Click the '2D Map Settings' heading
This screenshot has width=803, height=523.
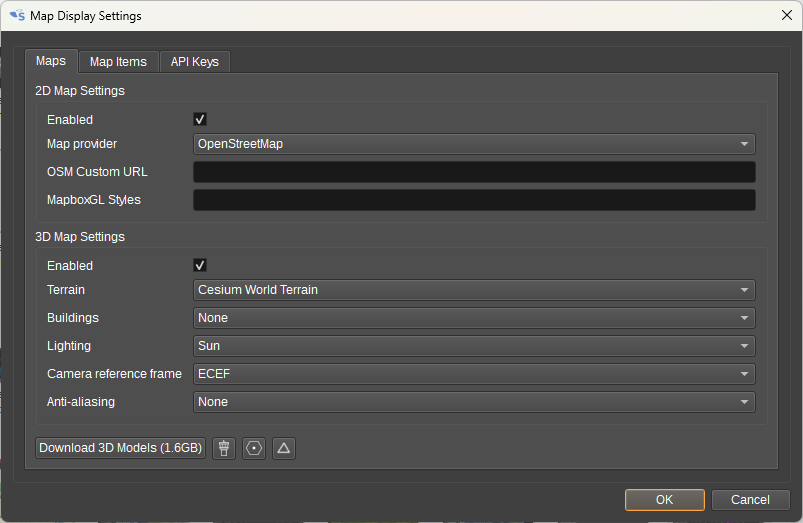pos(80,91)
